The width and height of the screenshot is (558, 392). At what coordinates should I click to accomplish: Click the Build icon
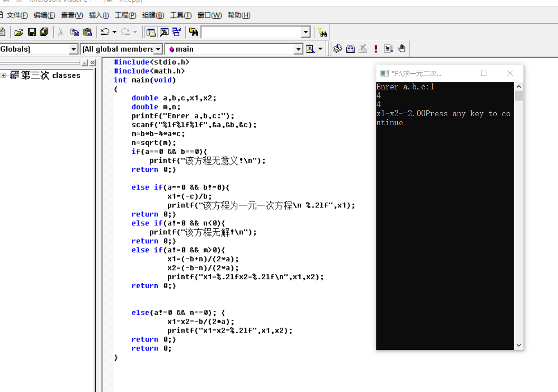pyautogui.click(x=350, y=49)
